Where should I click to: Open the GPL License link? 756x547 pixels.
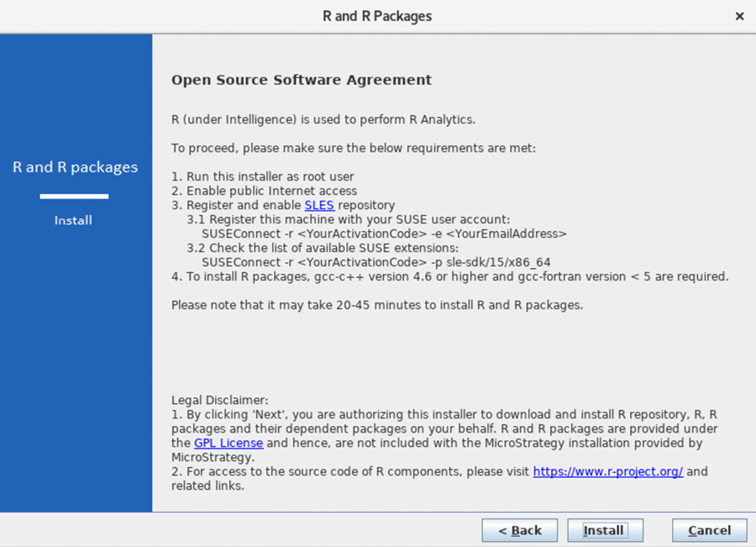[x=228, y=443]
